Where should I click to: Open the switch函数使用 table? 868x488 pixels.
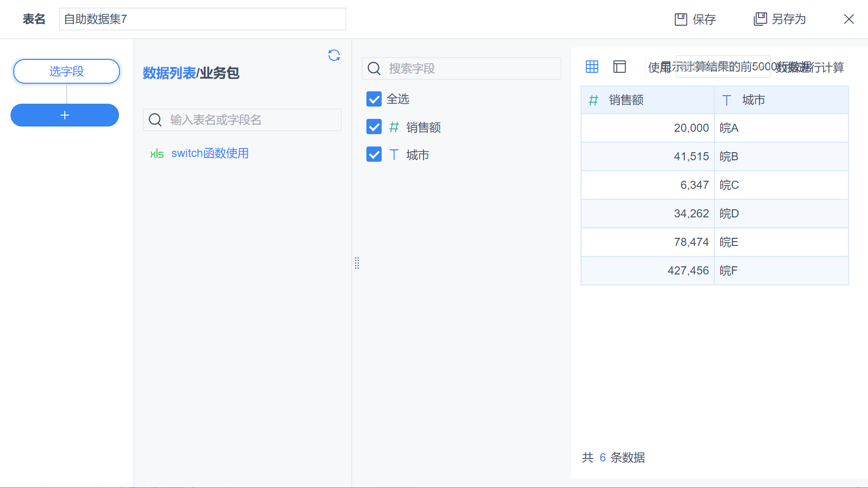click(x=210, y=154)
